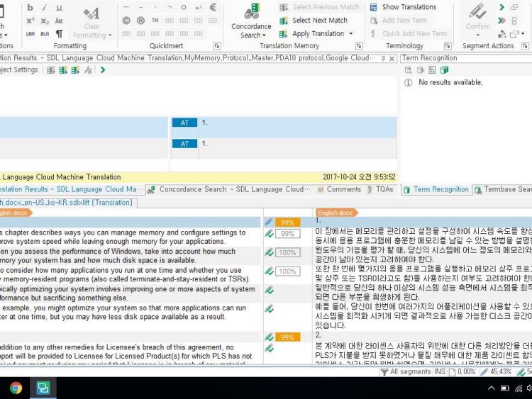532x399 pixels.
Task: Click Apply Translation
Action: tap(312, 33)
